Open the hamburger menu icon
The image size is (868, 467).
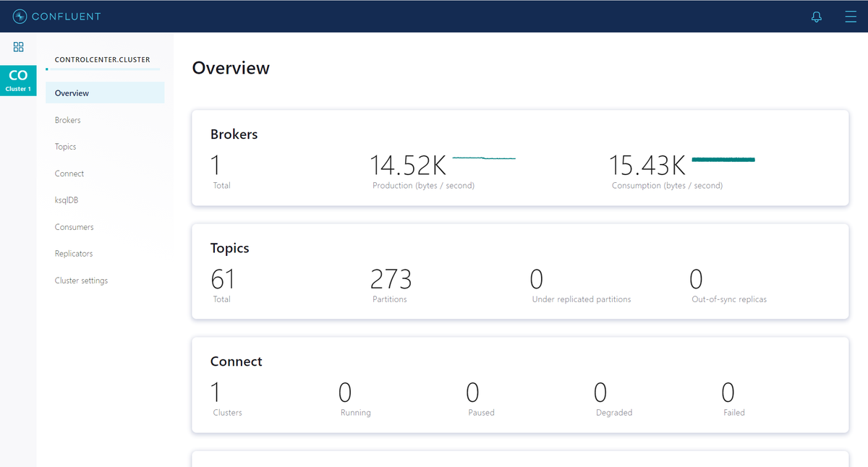tap(851, 17)
